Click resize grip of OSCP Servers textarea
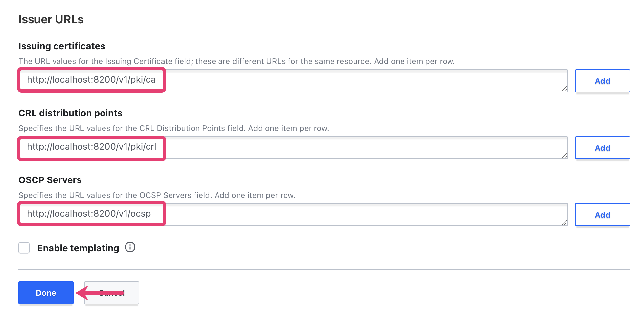This screenshot has width=644, height=315. (564, 222)
